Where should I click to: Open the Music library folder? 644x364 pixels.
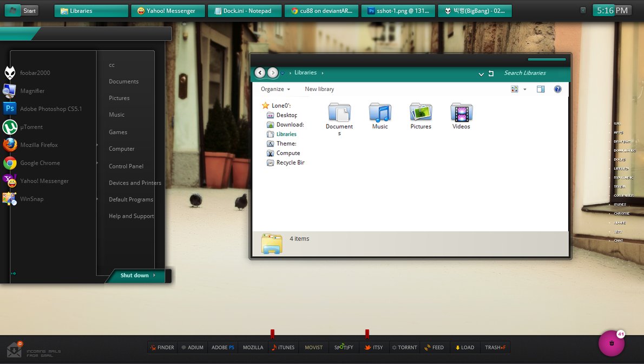[380, 115]
